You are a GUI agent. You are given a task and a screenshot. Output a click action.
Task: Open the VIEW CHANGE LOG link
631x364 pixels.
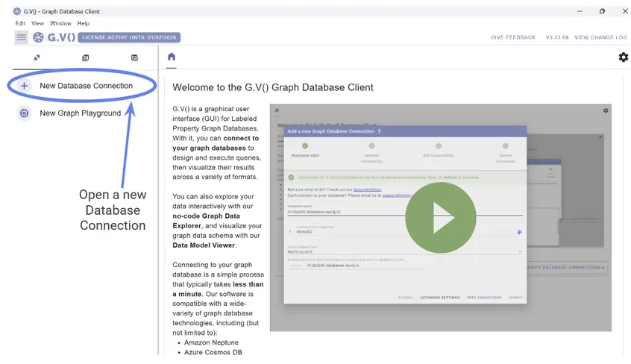coord(600,37)
